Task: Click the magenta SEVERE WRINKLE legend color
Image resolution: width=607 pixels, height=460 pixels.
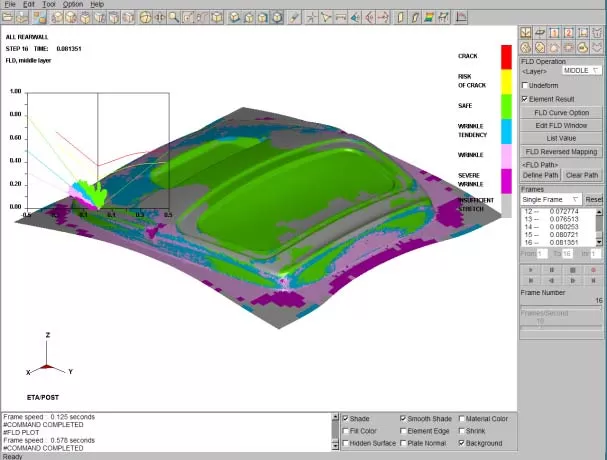Action: coord(506,181)
